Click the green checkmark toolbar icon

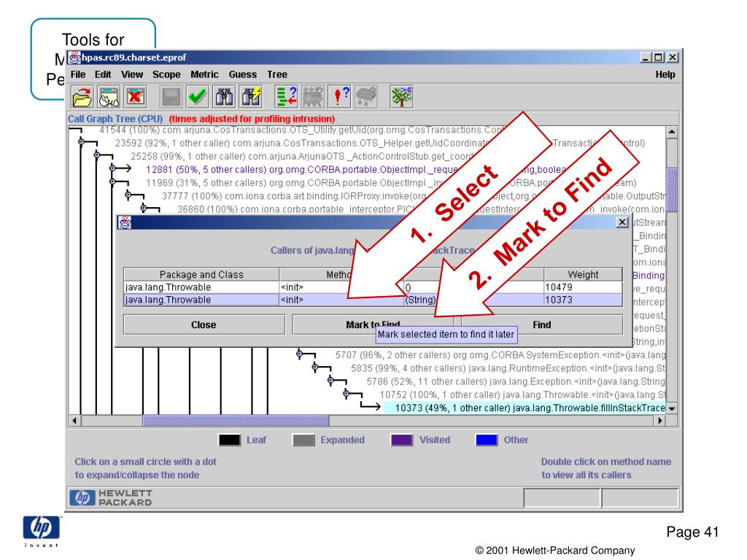[x=197, y=97]
